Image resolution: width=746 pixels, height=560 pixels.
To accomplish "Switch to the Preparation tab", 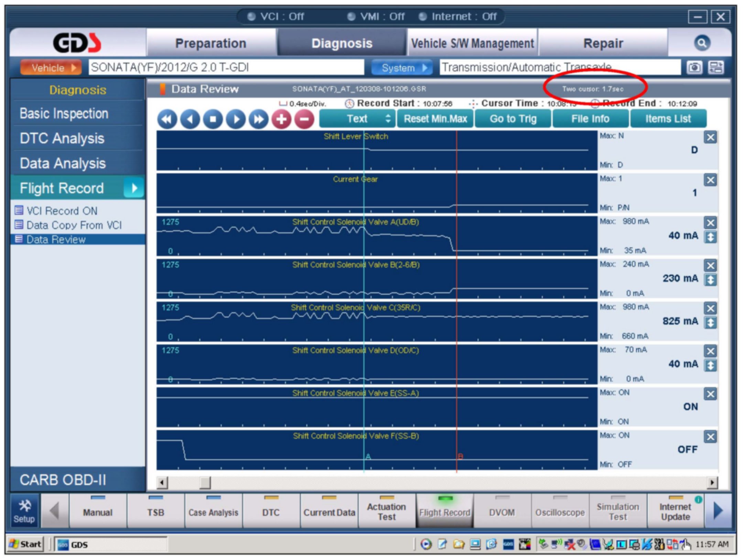I will [x=210, y=43].
